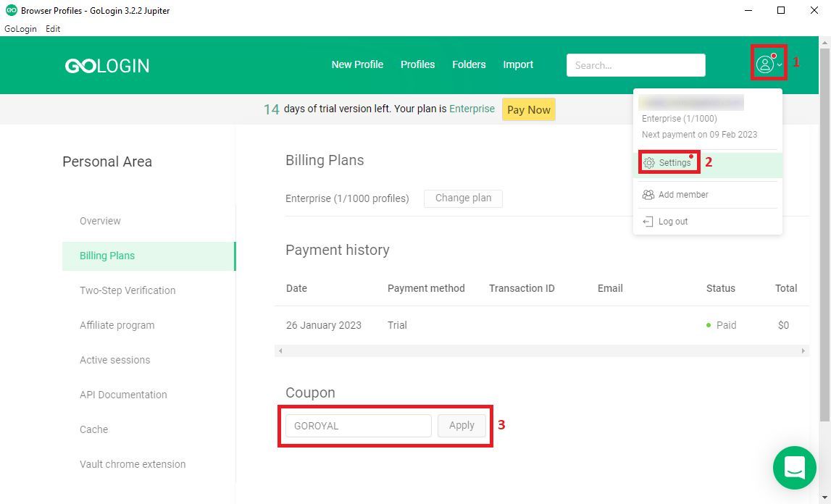Click the payment history horizontal scrollbar

click(542, 350)
